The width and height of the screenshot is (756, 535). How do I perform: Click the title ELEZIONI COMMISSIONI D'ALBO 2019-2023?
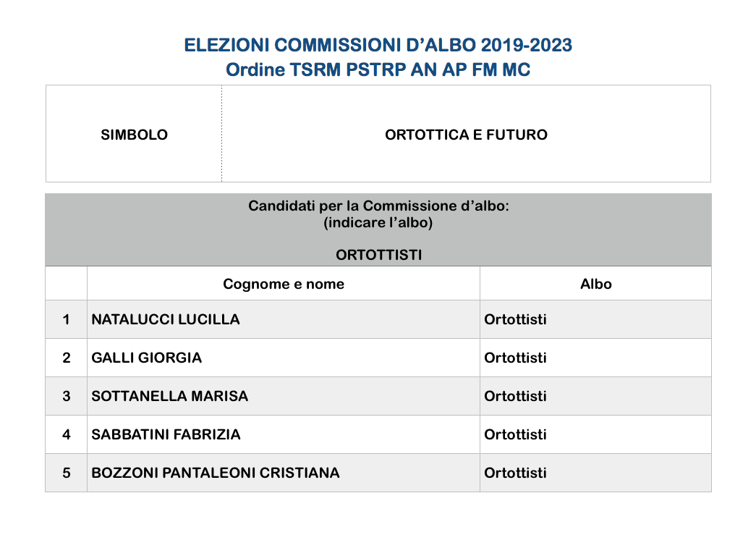[x=378, y=46]
